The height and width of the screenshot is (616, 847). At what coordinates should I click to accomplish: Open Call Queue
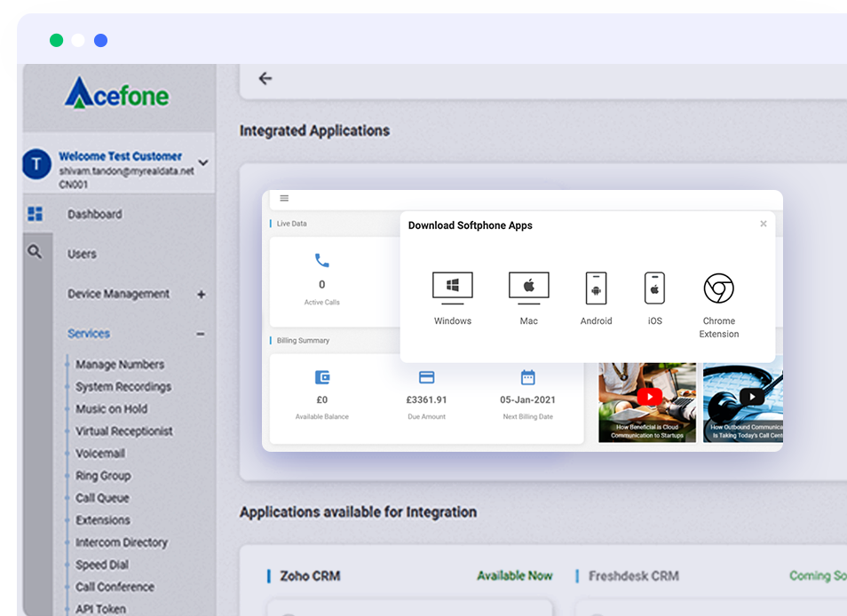[103, 498]
